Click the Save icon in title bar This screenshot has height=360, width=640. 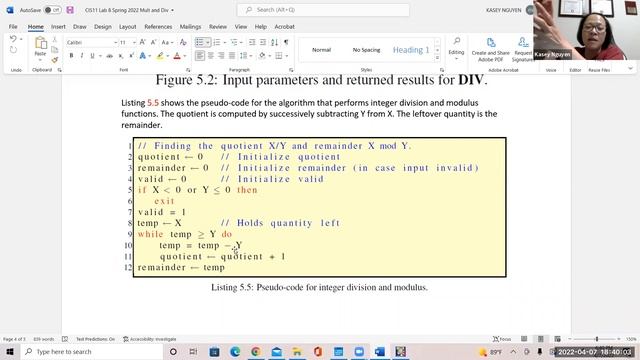70,10
